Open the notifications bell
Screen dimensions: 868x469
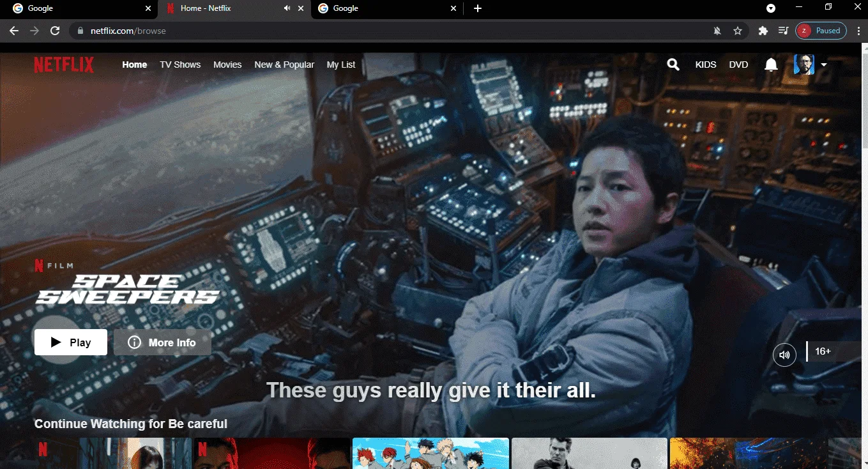pos(771,65)
